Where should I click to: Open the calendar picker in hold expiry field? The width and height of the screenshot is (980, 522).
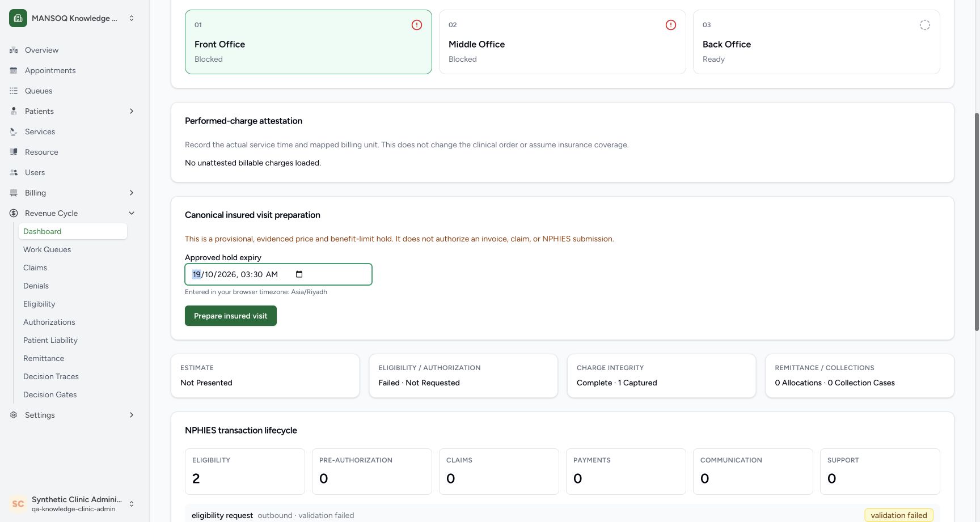(x=299, y=274)
